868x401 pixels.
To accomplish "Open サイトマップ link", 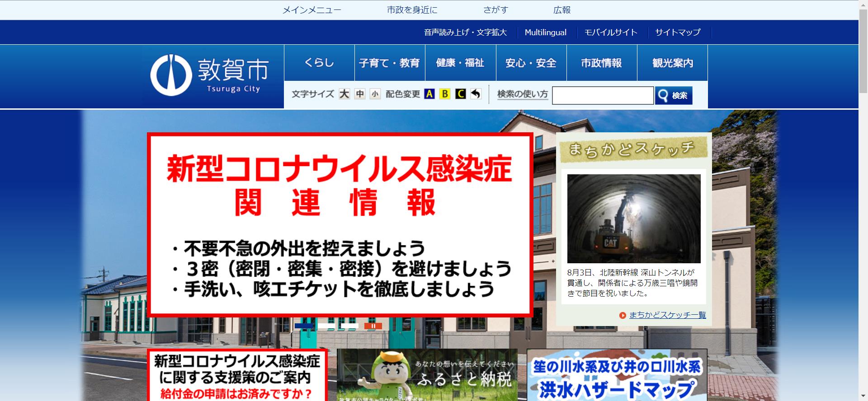I will pos(678,33).
